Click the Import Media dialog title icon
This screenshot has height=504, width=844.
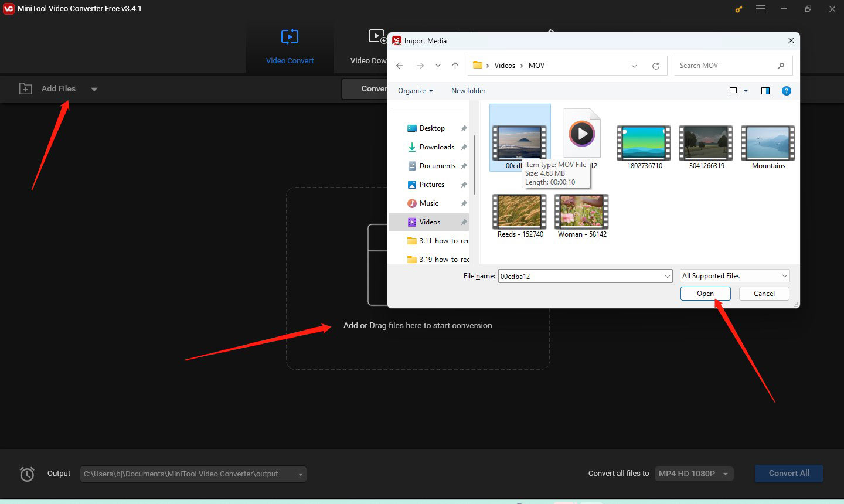pyautogui.click(x=397, y=40)
